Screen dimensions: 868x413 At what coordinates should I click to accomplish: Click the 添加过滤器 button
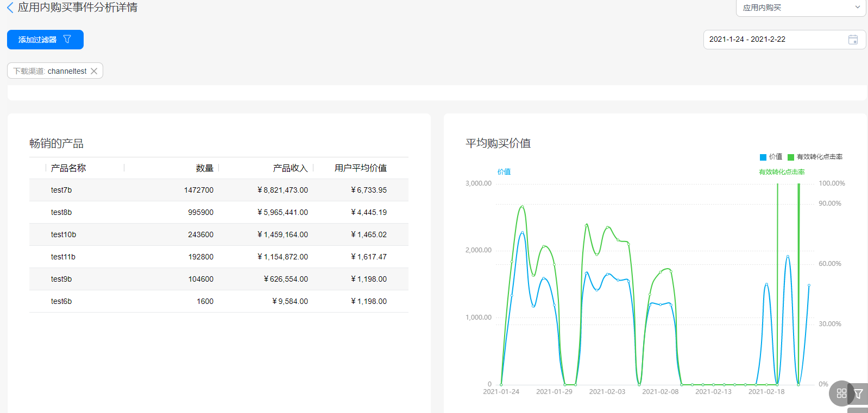click(45, 40)
